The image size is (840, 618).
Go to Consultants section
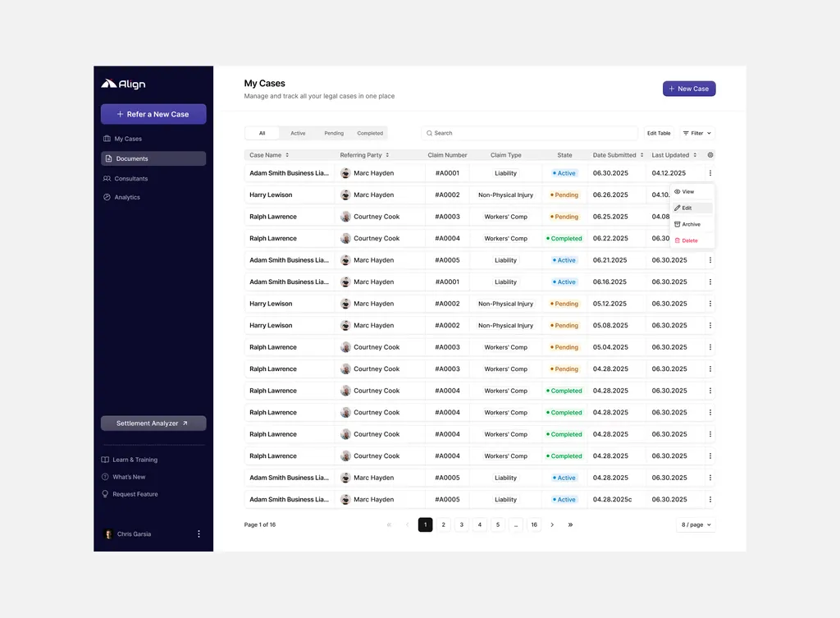pos(126,178)
